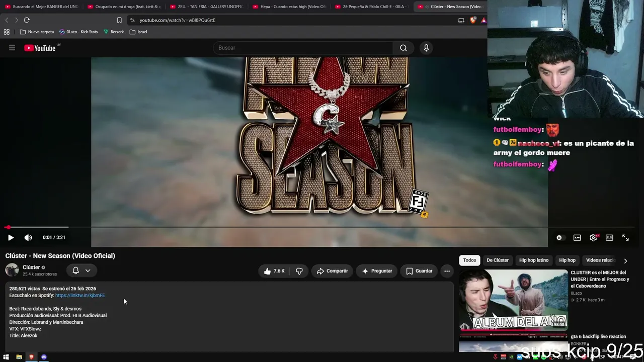Open the Clúster channel name link
Image resolution: width=644 pixels, height=362 pixels.
[x=31, y=267]
